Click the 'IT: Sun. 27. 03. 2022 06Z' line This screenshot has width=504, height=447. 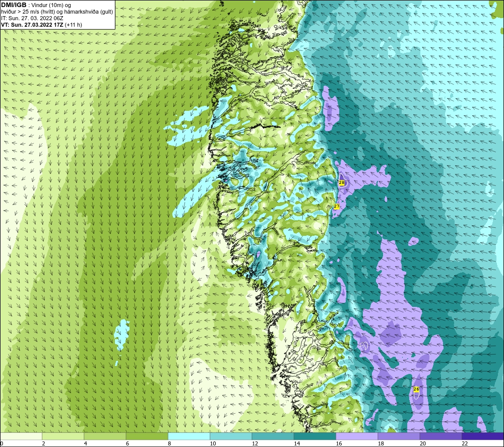[32, 18]
